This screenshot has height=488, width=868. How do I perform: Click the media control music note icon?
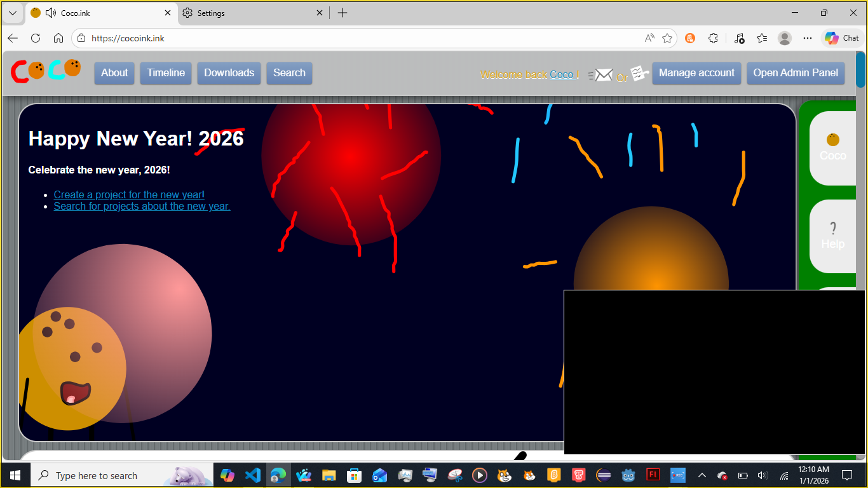pos(738,38)
